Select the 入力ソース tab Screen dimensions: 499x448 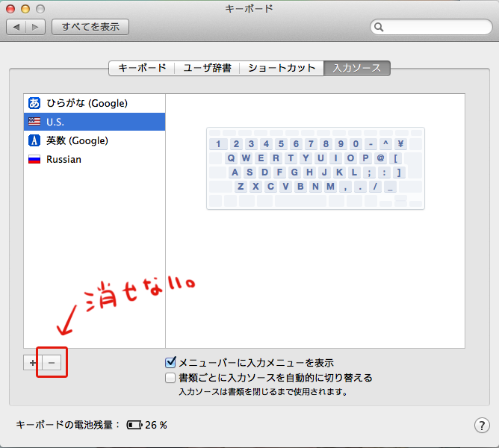coord(357,68)
